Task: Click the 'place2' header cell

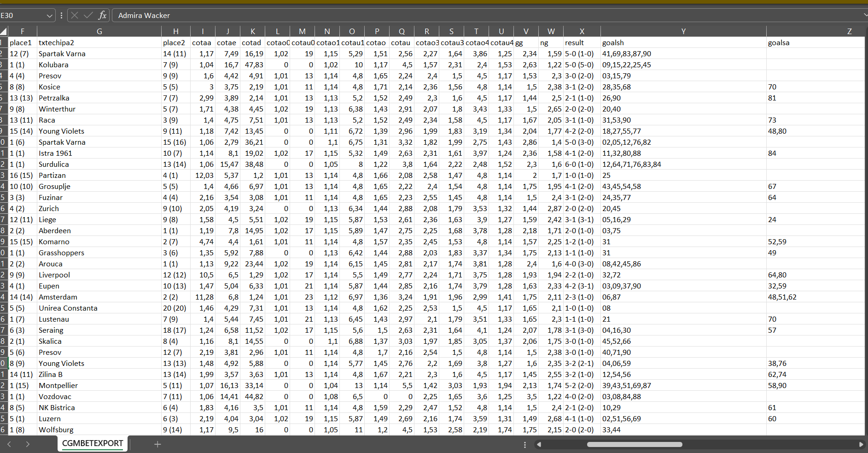Action: click(176, 42)
